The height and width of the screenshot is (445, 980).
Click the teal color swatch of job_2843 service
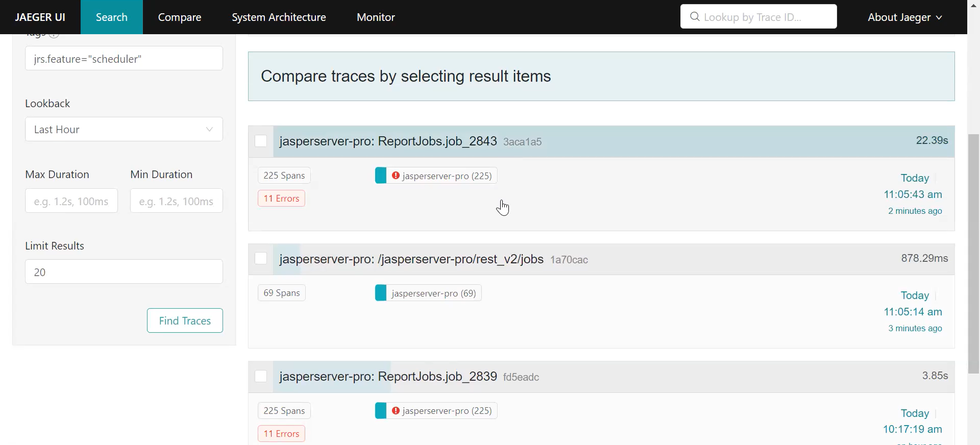[381, 176]
